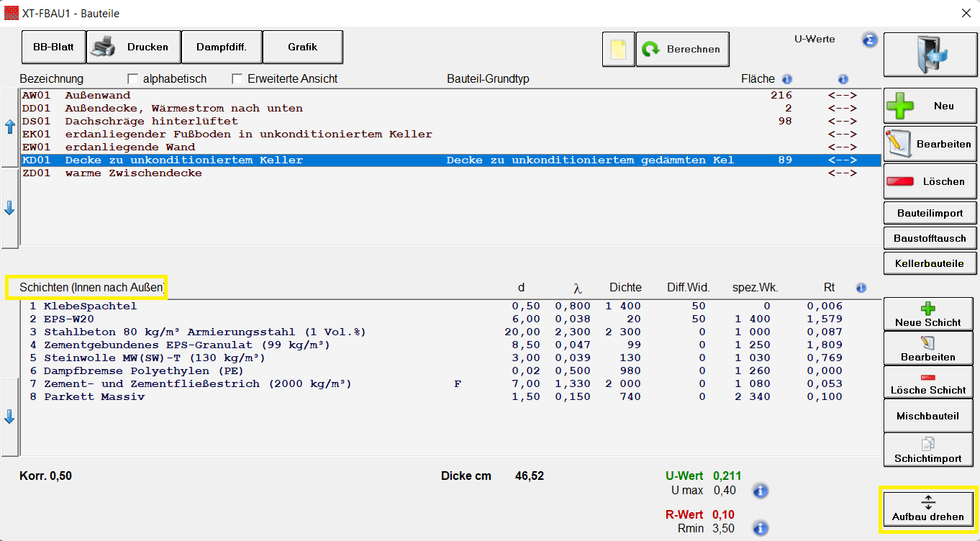
Task: Enable Erweiterte Ansicht checkbox
Action: (237, 79)
